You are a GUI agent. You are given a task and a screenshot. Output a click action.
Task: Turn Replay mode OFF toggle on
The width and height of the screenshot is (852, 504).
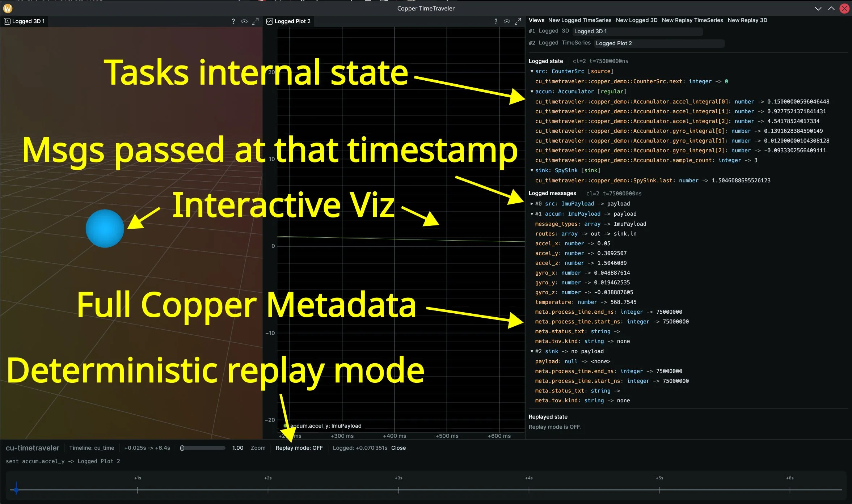tap(299, 448)
